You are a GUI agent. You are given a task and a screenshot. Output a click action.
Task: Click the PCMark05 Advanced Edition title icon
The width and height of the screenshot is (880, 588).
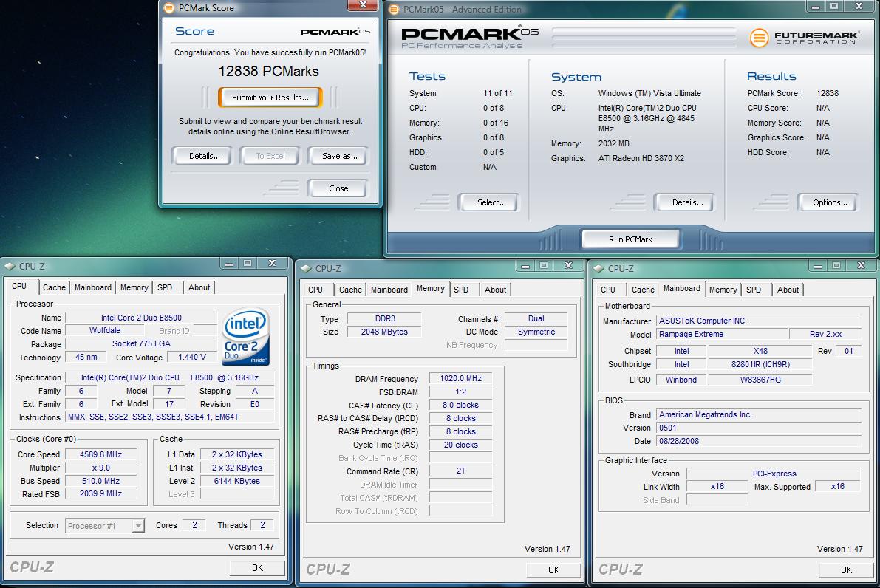pyautogui.click(x=393, y=9)
